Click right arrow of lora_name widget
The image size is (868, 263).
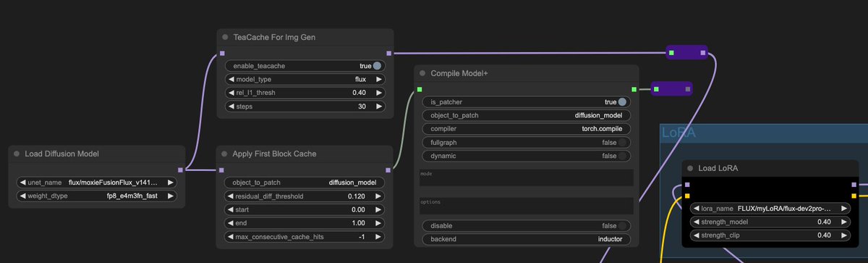click(x=845, y=209)
